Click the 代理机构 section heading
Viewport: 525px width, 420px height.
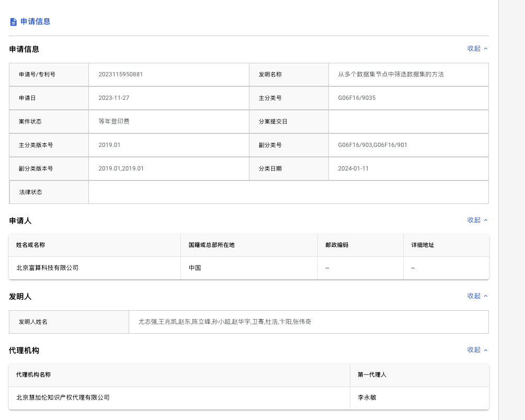24,350
